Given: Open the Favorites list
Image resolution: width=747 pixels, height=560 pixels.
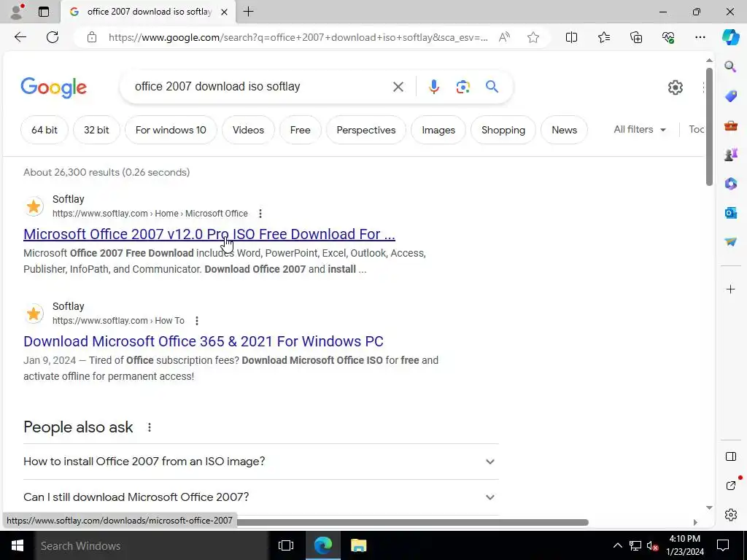Looking at the screenshot, I should [603, 37].
